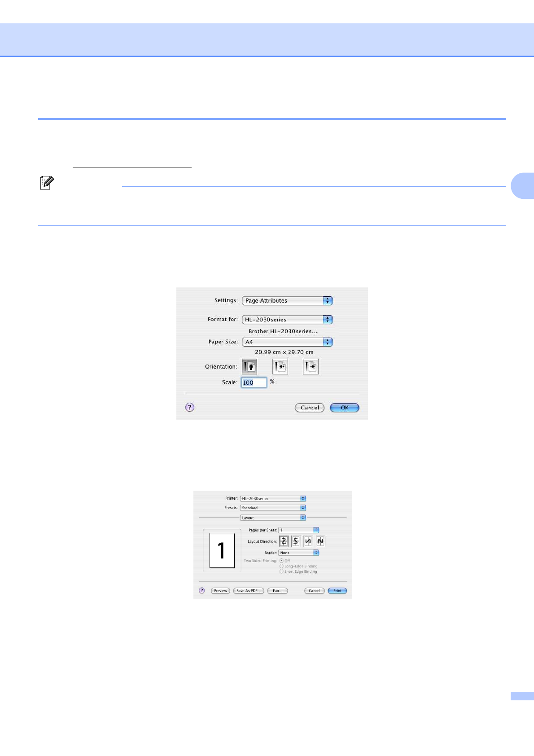Viewport: 534px width, 756px height.
Task: Open help in Page Setup dialog
Action: tap(190, 407)
